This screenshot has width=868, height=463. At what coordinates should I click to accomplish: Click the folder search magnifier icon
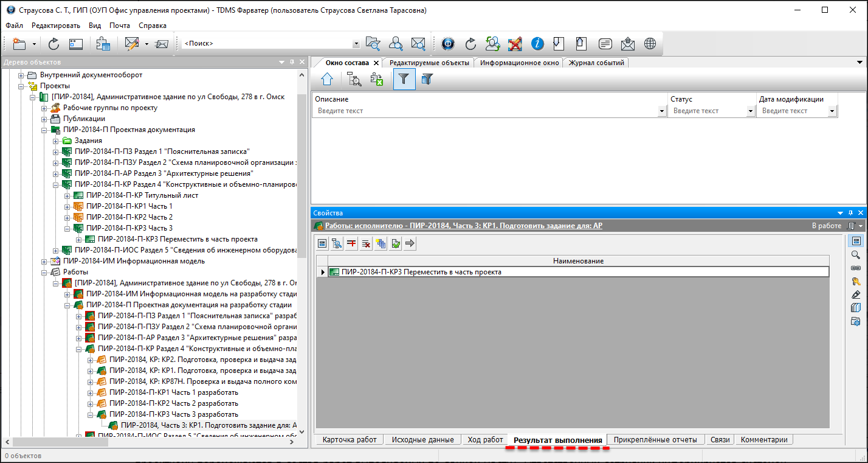tap(373, 44)
